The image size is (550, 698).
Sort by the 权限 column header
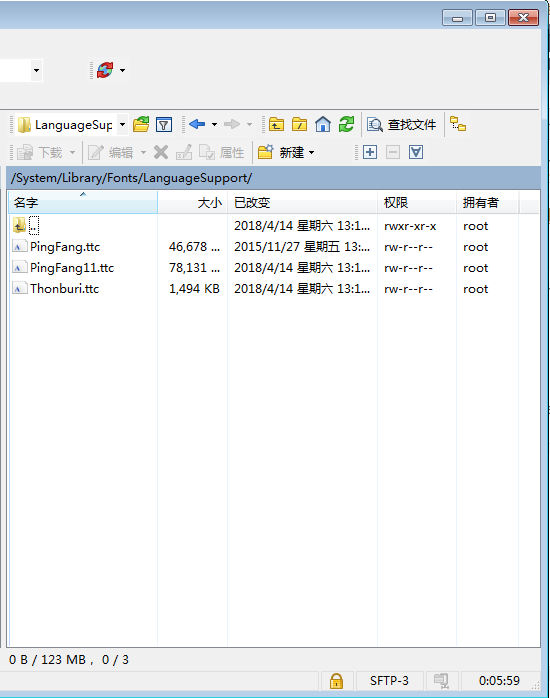(417, 203)
